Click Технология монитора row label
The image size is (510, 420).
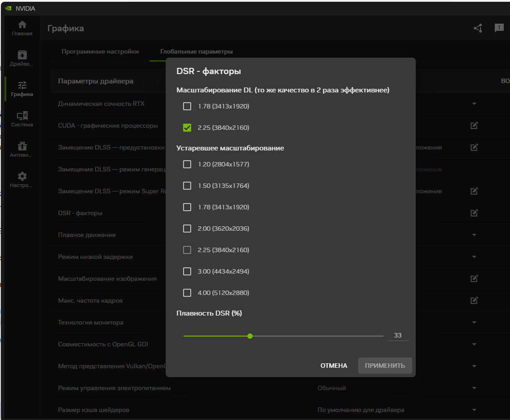coord(91,323)
